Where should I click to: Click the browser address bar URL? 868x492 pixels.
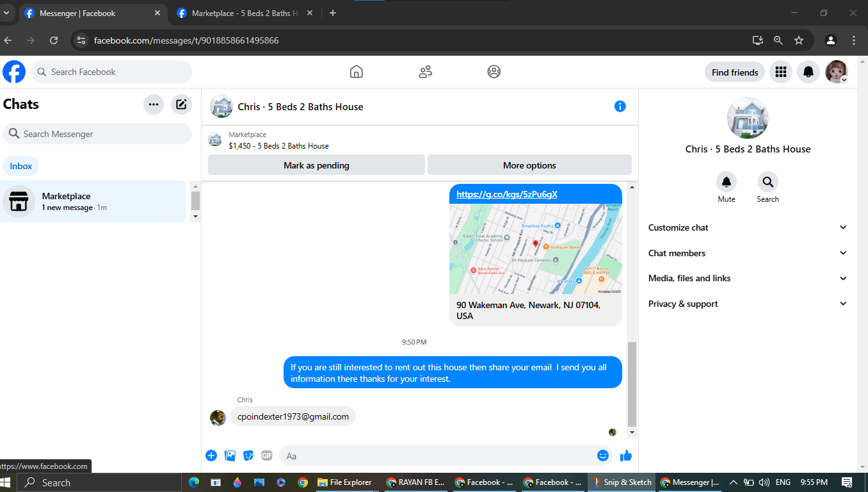pyautogui.click(x=186, y=40)
